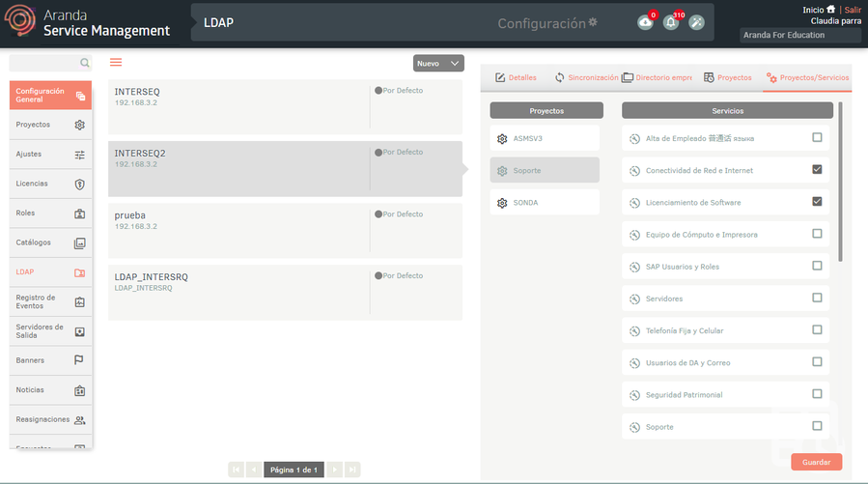The height and width of the screenshot is (484, 868).
Task: Select the ASMSV3 project
Action: pyautogui.click(x=545, y=138)
